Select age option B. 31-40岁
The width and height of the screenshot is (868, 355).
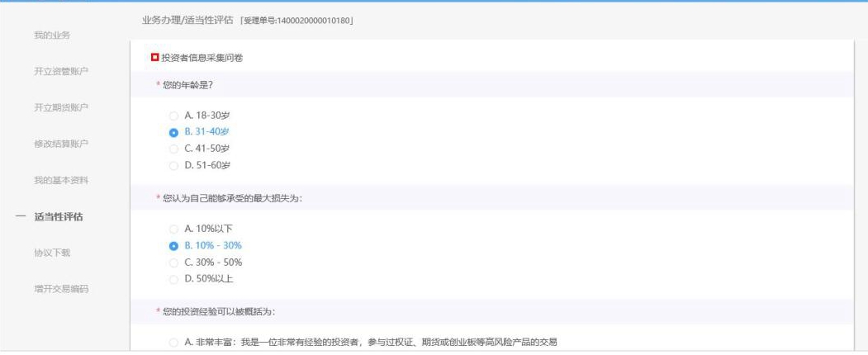(173, 131)
